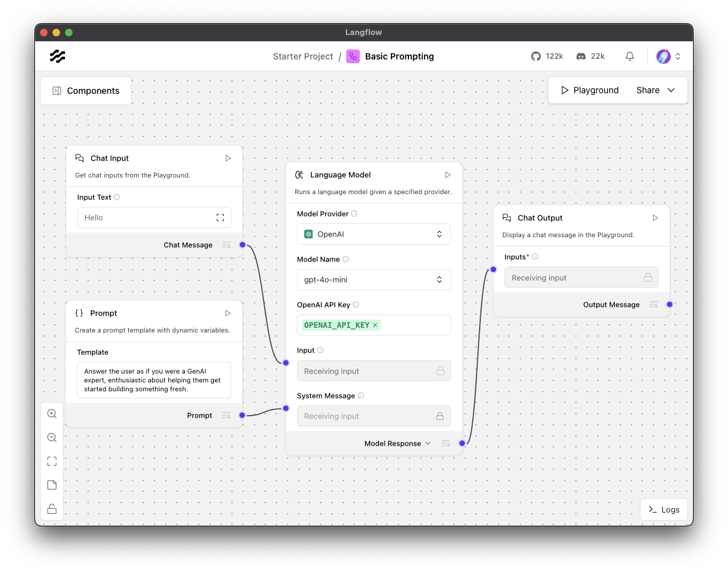Open the Model Provider OpenAI dropdown
This screenshot has width=728, height=572.
[x=373, y=234]
